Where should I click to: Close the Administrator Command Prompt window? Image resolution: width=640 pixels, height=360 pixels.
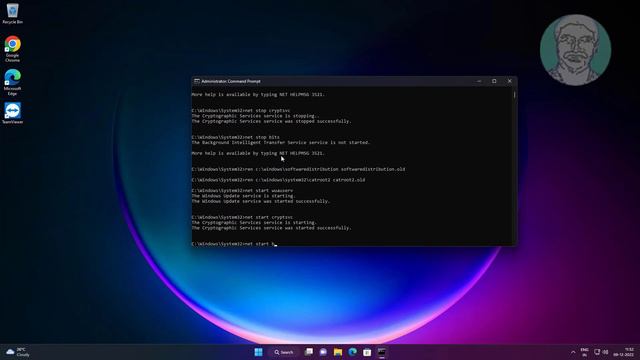pos(510,81)
